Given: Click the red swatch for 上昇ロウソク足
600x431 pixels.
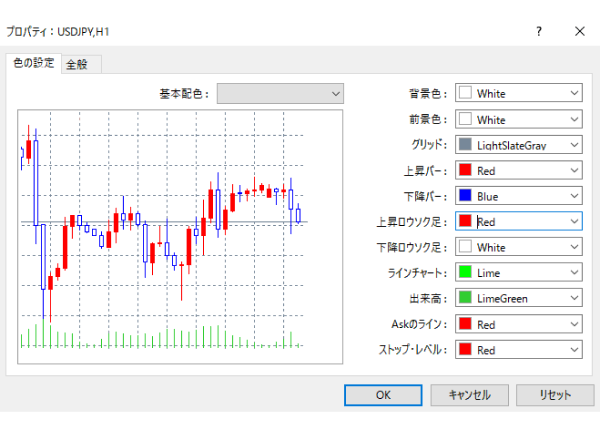Looking at the screenshot, I should (465, 221).
